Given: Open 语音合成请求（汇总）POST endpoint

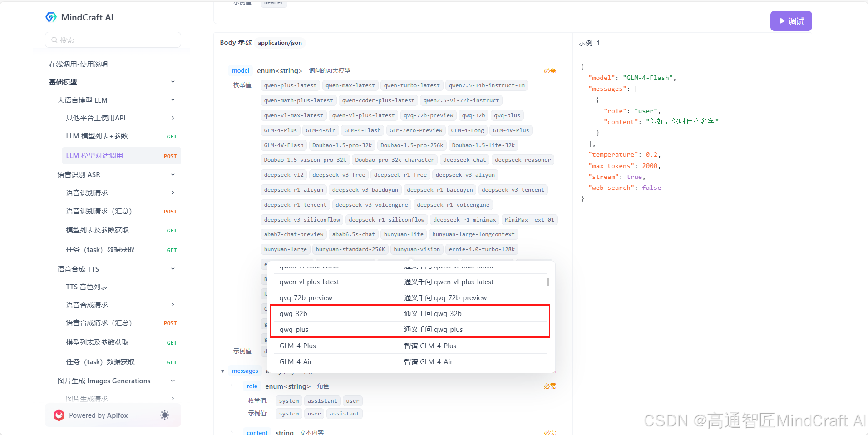Looking at the screenshot, I should point(121,323).
